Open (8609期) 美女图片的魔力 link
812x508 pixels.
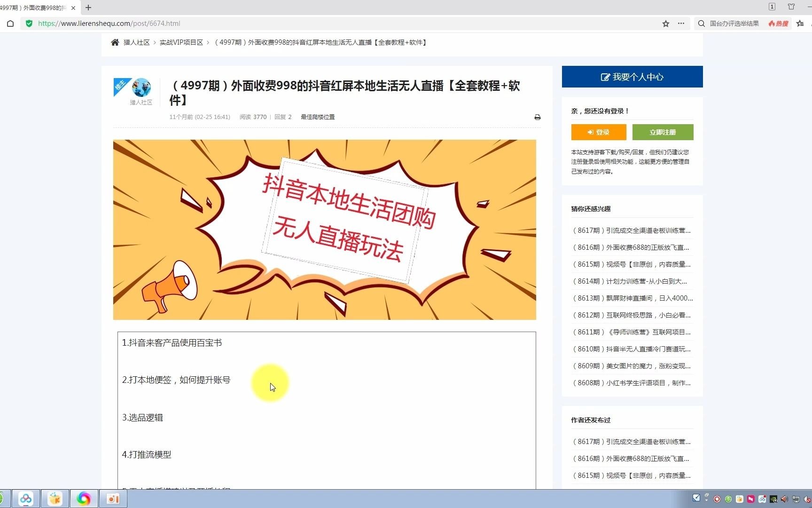[x=632, y=366]
